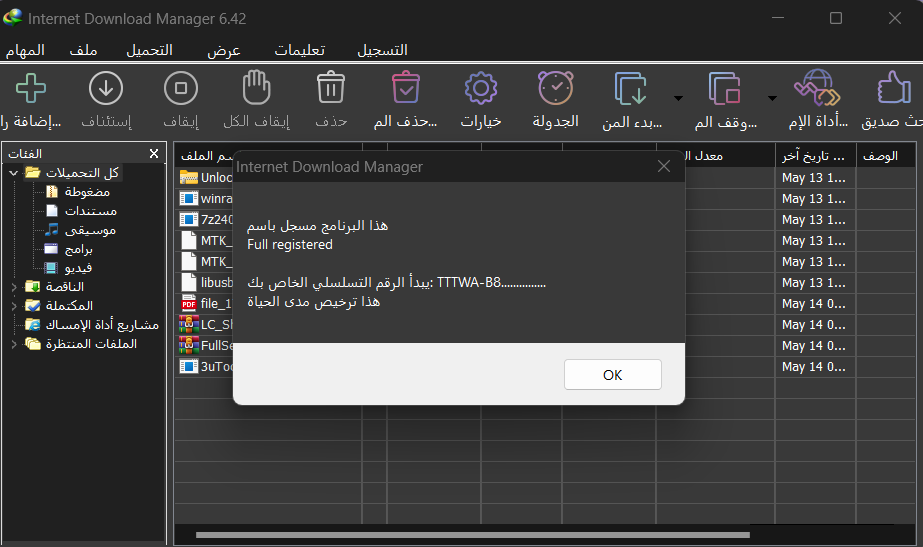The image size is (923, 547).
Task: Click the Stop square icon
Action: 181,88
